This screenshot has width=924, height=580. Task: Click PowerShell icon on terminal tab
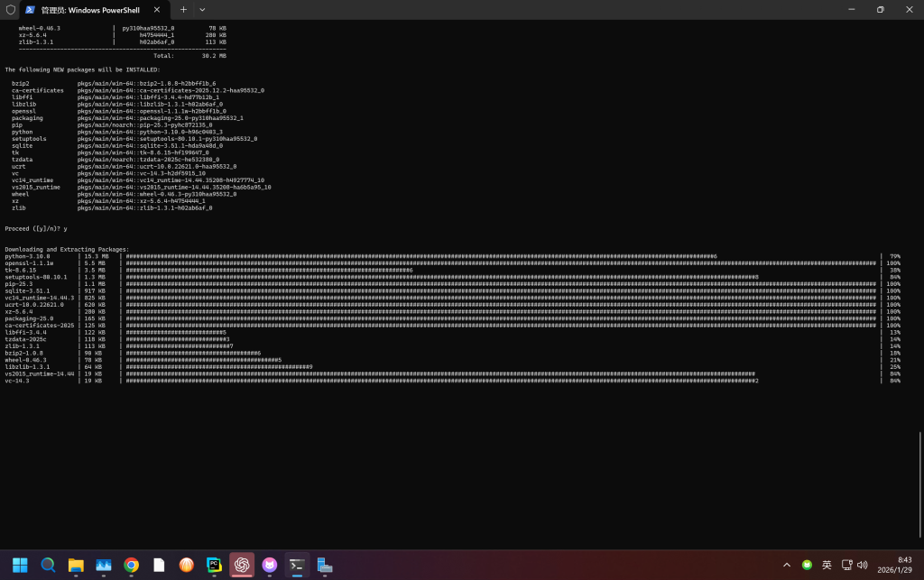pyautogui.click(x=30, y=9)
